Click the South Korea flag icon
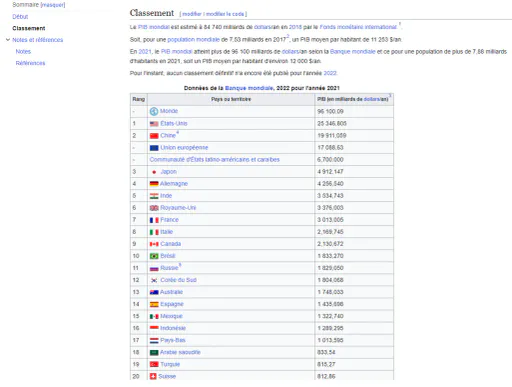Screen dimensions: 512x387 (x=154, y=280)
